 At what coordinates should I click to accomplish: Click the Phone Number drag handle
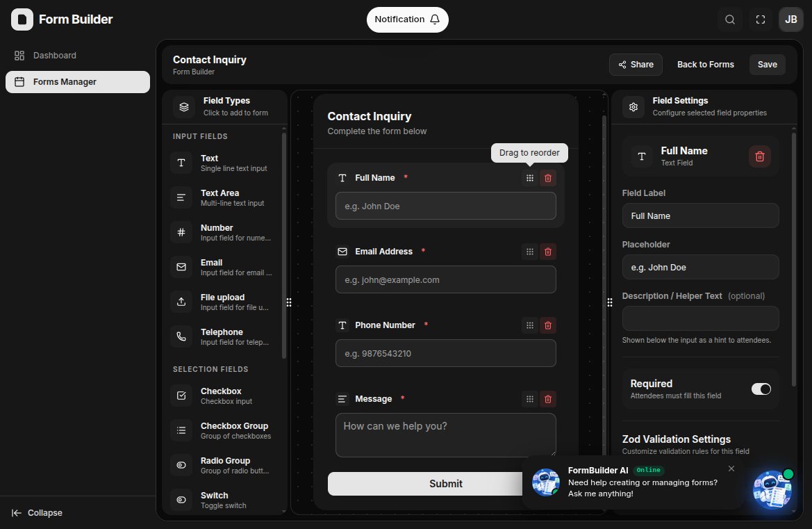tap(530, 325)
